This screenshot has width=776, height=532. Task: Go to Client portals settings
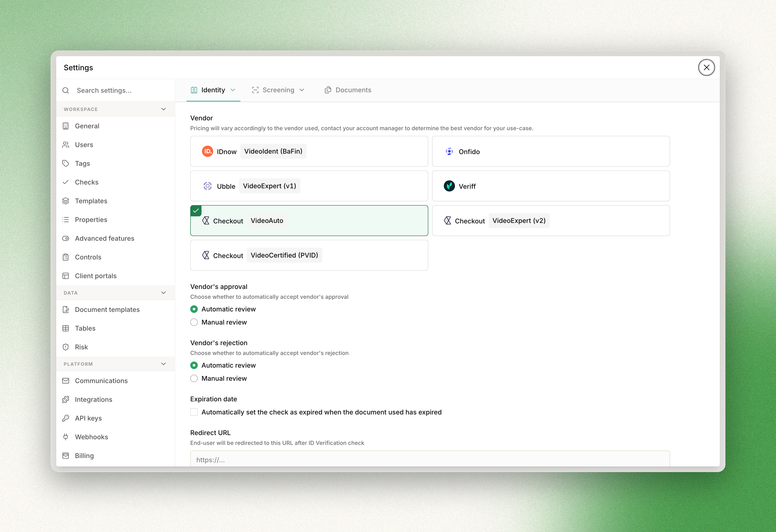point(116,276)
